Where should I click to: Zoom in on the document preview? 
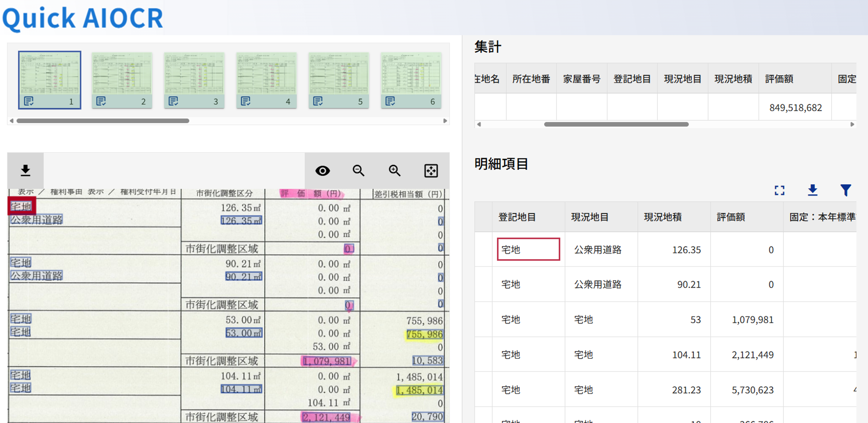[x=395, y=171]
